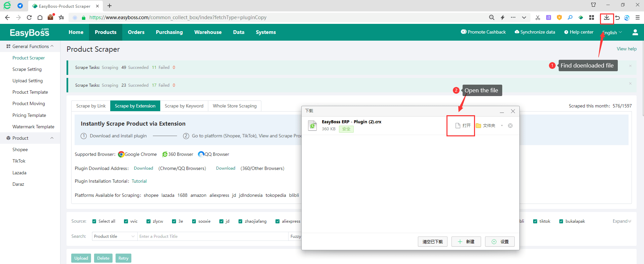
Task: Switch to Scrape by Keyword tab
Action: [184, 106]
